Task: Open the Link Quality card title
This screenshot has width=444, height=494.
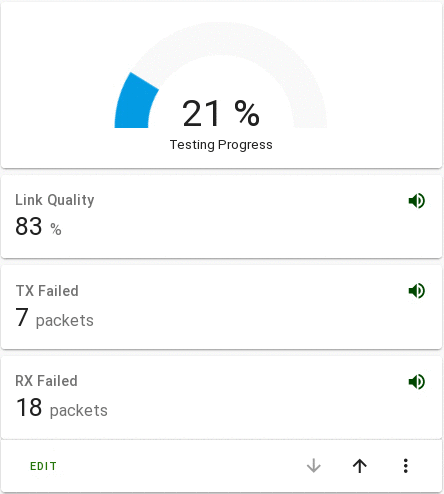Action: tap(55, 200)
